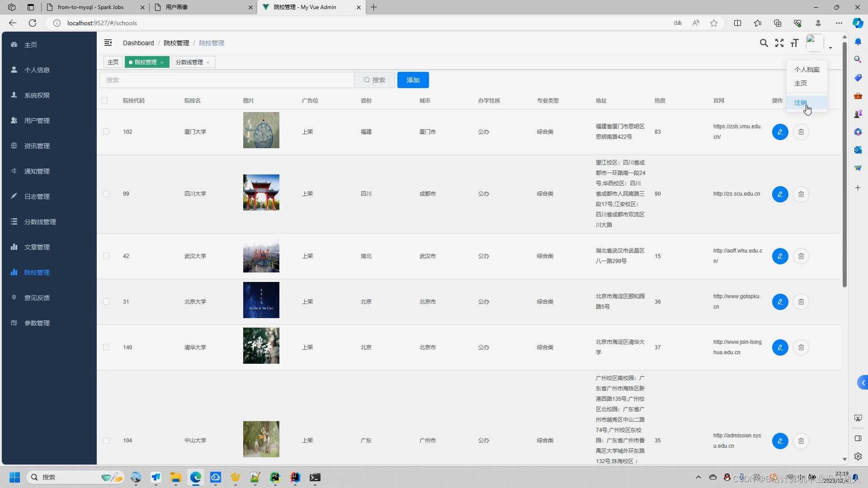This screenshot has width=868, height=488.
Task: Toggle the sidebar hamburger menu icon
Action: click(x=108, y=43)
